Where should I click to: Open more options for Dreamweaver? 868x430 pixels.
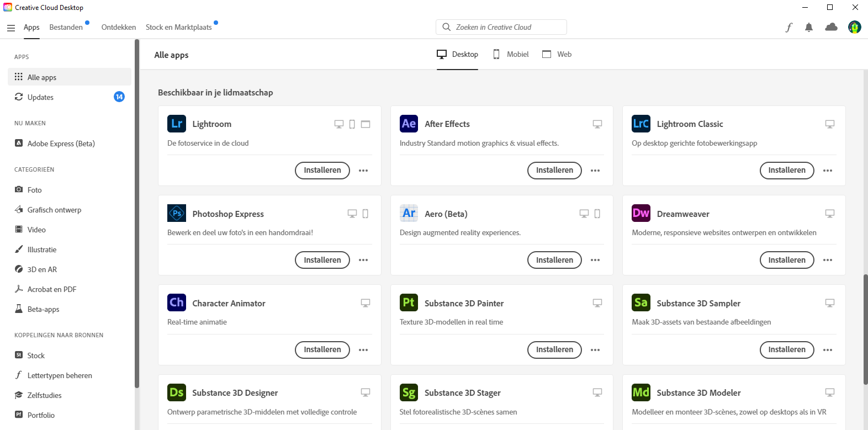828,260
